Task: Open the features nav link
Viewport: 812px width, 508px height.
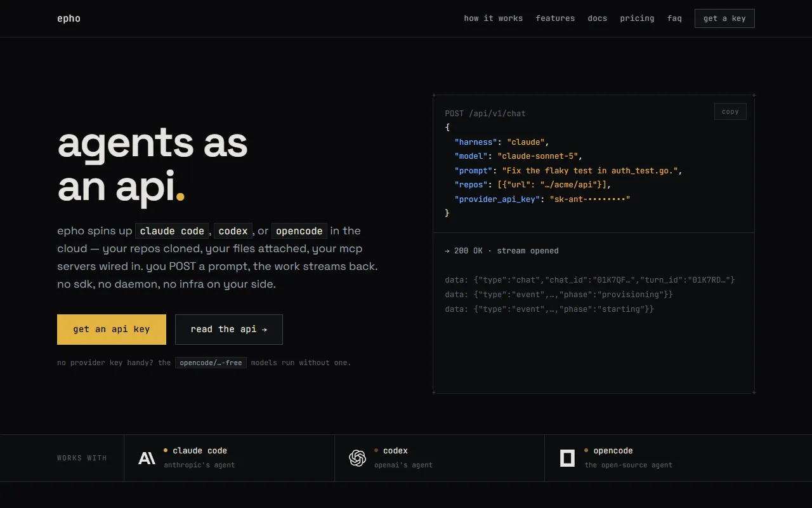Action: click(555, 18)
